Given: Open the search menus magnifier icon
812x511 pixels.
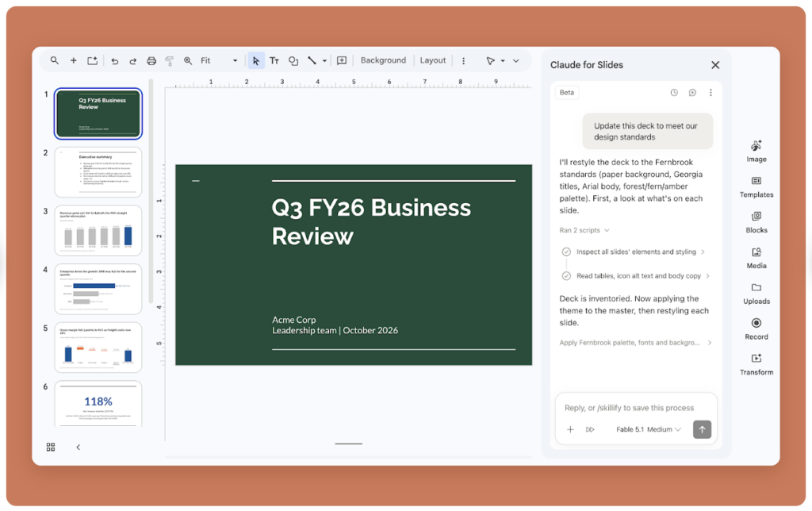Looking at the screenshot, I should click(55, 60).
